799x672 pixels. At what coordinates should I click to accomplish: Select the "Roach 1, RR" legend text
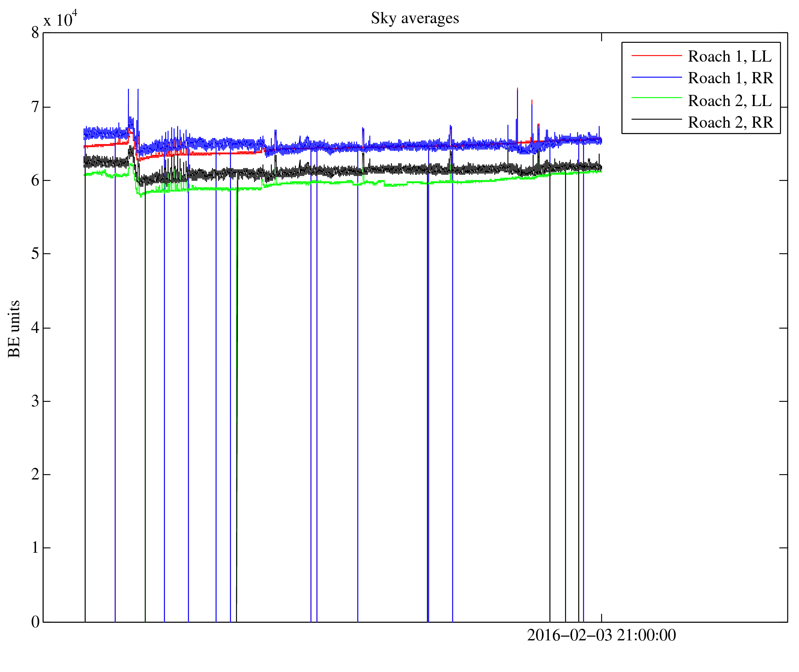(730, 78)
